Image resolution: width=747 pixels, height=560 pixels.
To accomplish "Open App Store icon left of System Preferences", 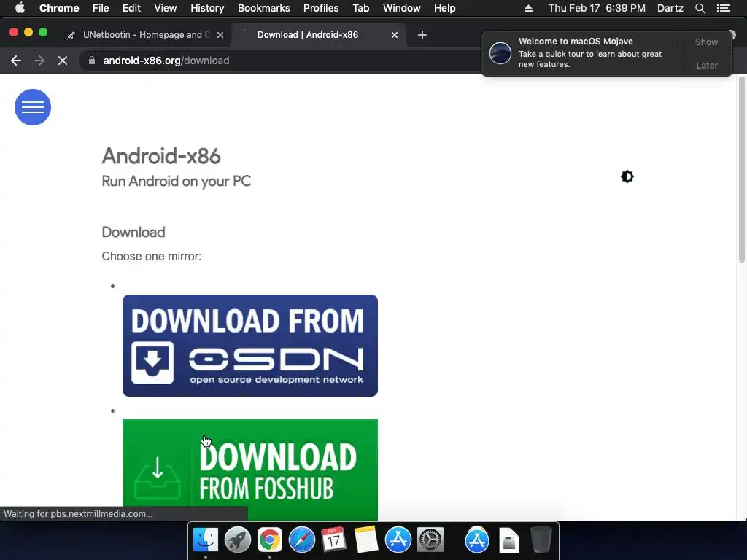I will pos(398,540).
